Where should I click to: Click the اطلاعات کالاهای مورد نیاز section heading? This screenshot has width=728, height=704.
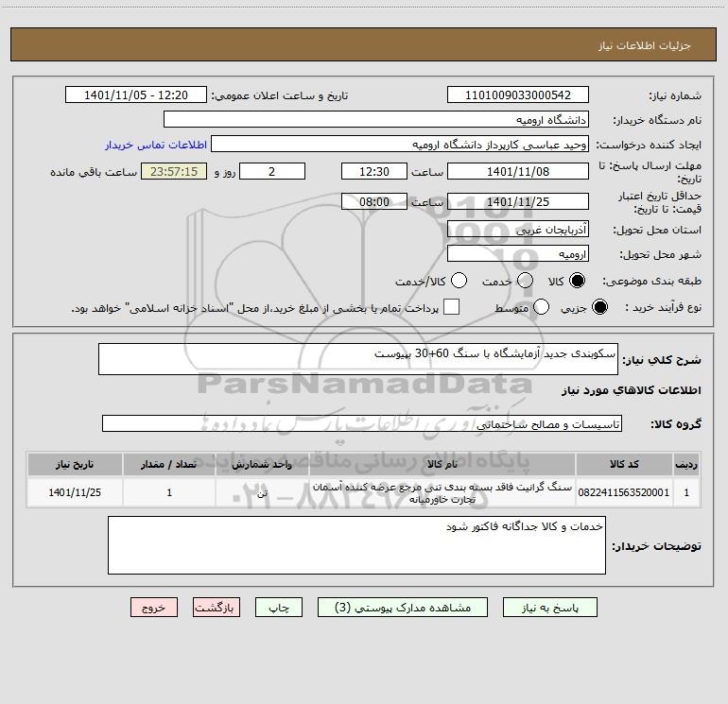click(631, 390)
